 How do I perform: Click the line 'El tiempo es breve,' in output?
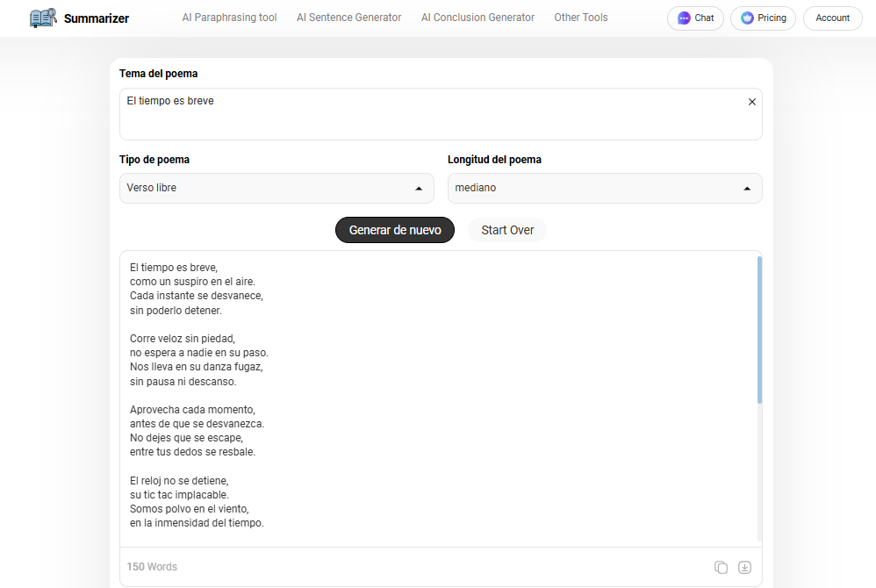pos(174,268)
